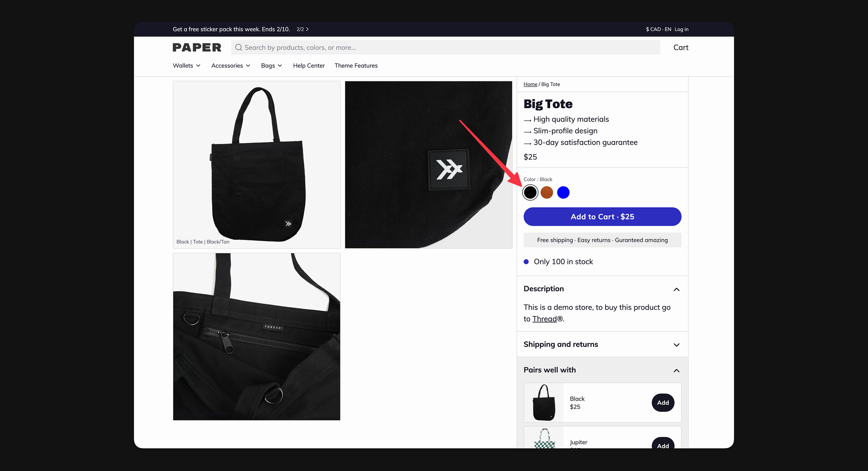Click Add to Cart button

(602, 216)
